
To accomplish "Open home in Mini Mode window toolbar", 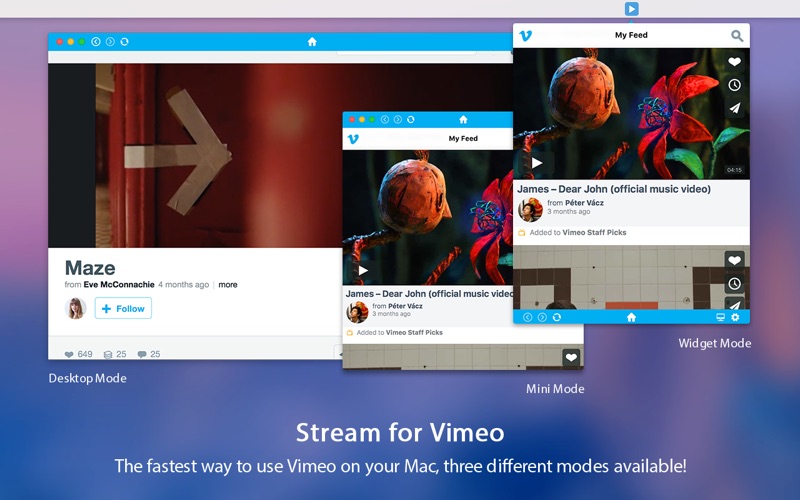I will (463, 119).
